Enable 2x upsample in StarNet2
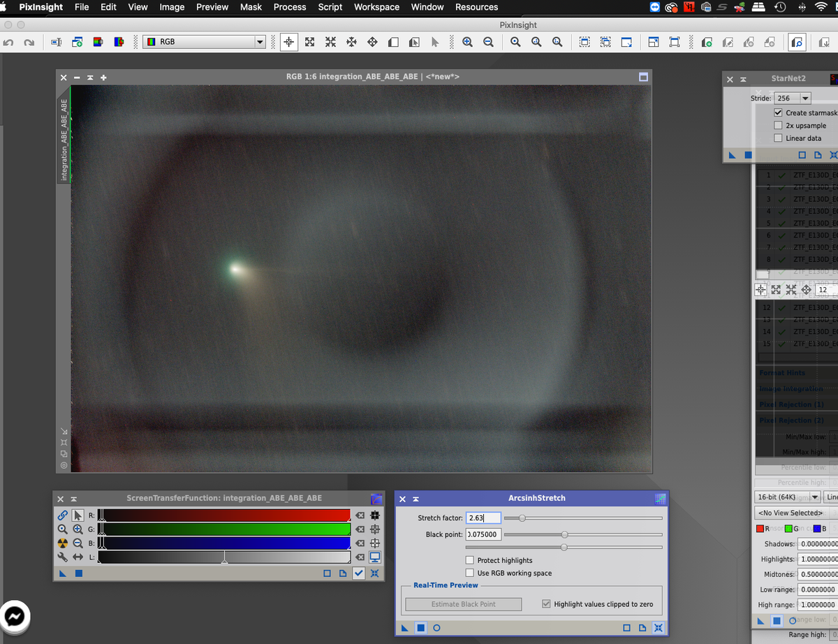 (778, 125)
